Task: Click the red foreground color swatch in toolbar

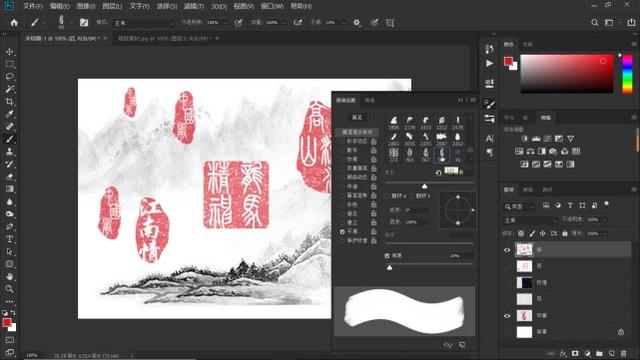Action: [7, 322]
